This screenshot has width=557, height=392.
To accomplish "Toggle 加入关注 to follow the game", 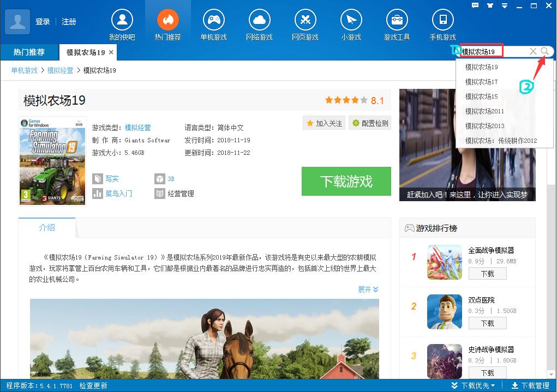I will [324, 123].
